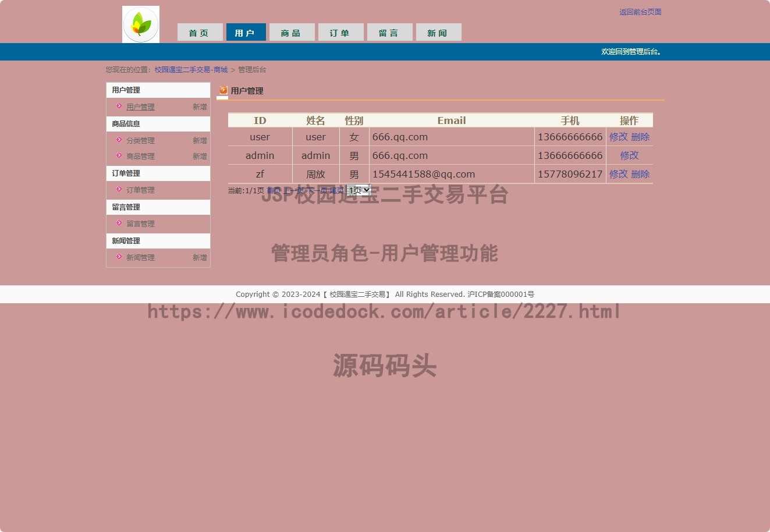
Task: Click the ID column header
Action: [260, 120]
